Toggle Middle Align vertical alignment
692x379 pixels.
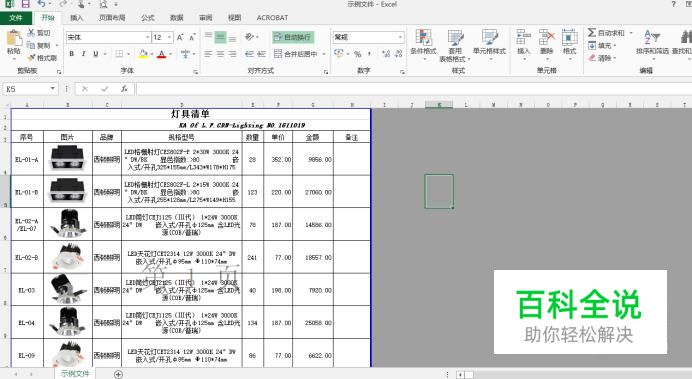pos(220,37)
